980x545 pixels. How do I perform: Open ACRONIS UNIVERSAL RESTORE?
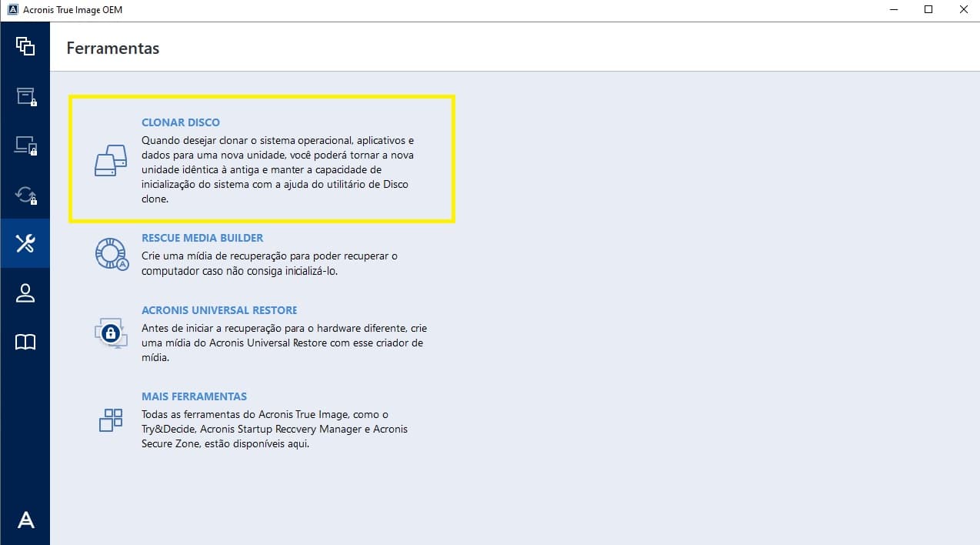coord(219,310)
